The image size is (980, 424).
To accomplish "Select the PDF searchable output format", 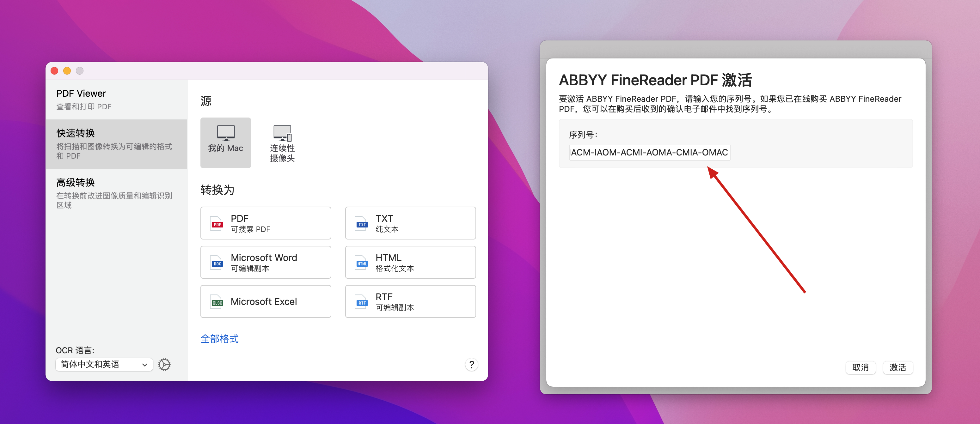I will (266, 223).
